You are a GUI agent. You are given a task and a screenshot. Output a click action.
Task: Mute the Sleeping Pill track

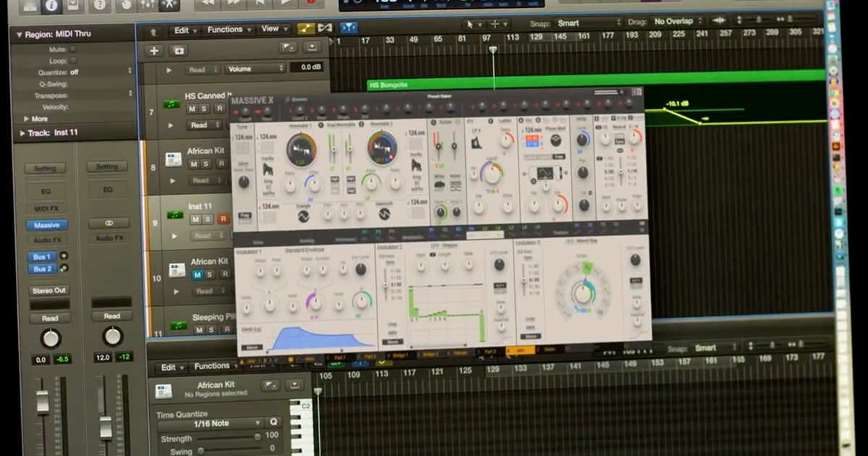(199, 330)
